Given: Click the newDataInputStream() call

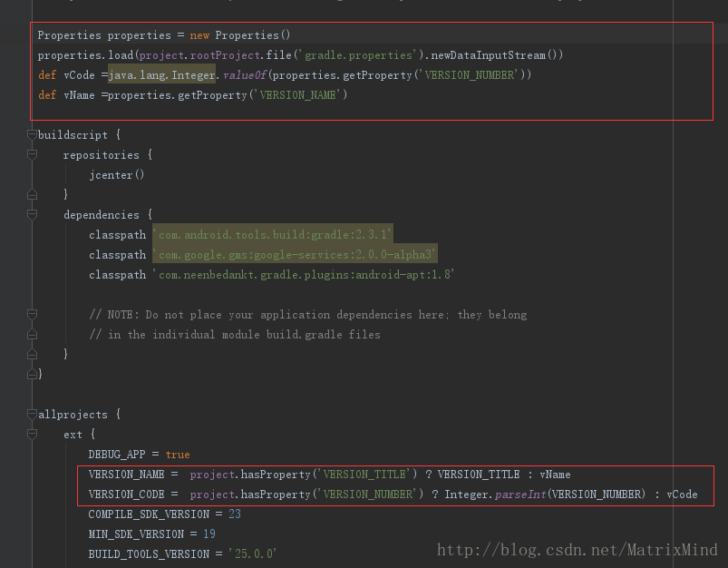Looking at the screenshot, I should (497, 55).
